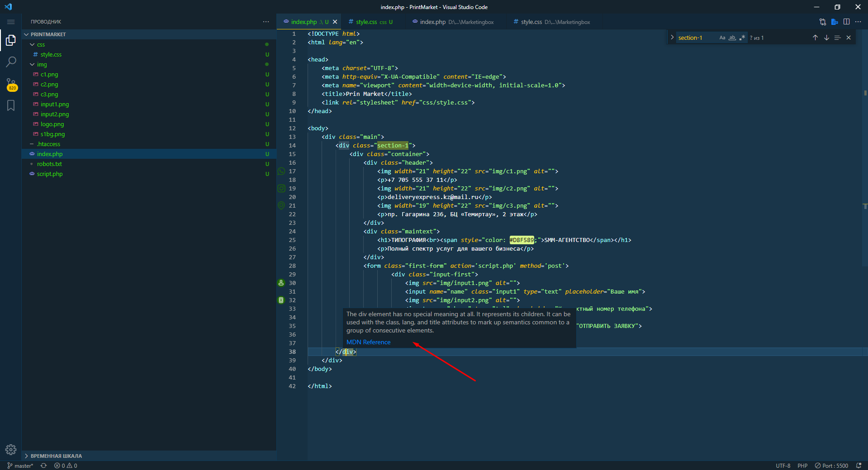
Task: Go to next find match
Action: click(826, 38)
